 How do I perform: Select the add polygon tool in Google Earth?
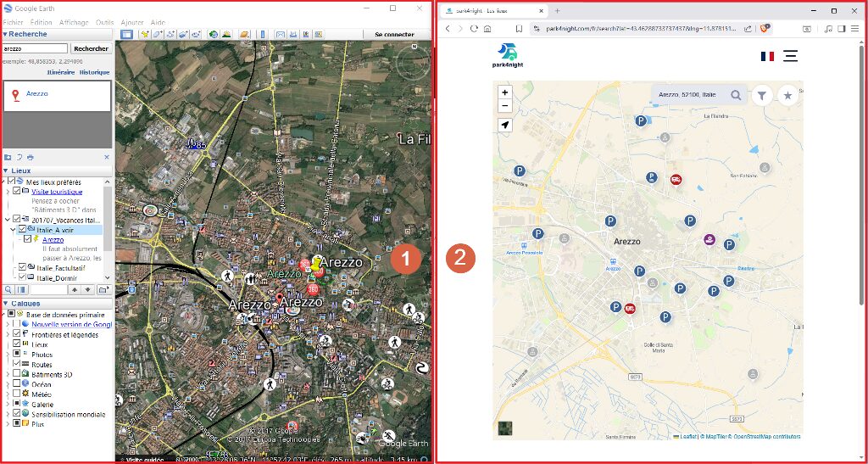(158, 34)
